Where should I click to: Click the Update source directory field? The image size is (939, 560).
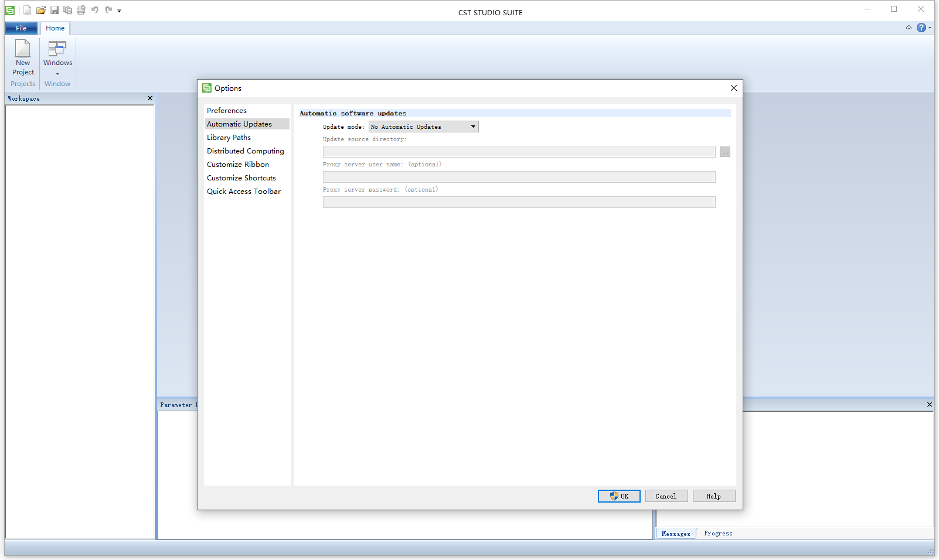point(519,152)
